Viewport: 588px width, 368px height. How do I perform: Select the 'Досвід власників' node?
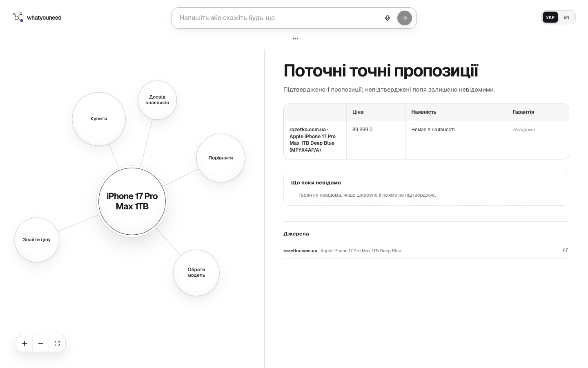(x=157, y=100)
